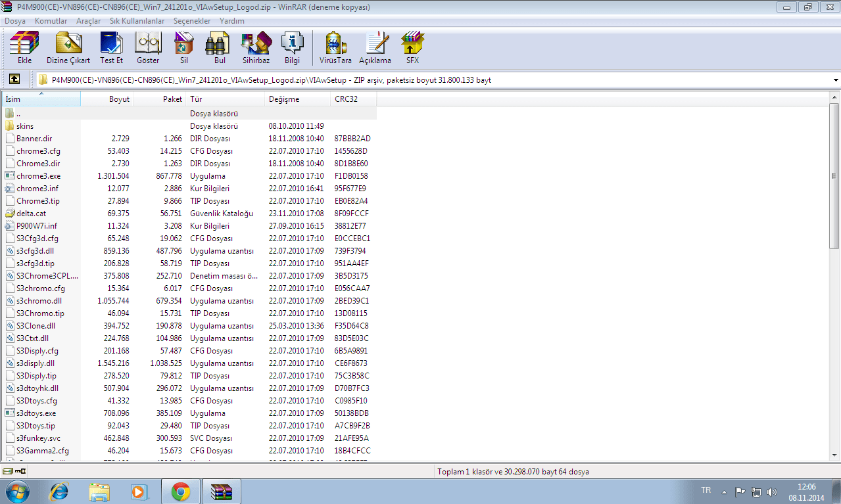This screenshot has height=504, width=841.
Task: Click the Dizine Çıkart extract icon
Action: click(68, 47)
